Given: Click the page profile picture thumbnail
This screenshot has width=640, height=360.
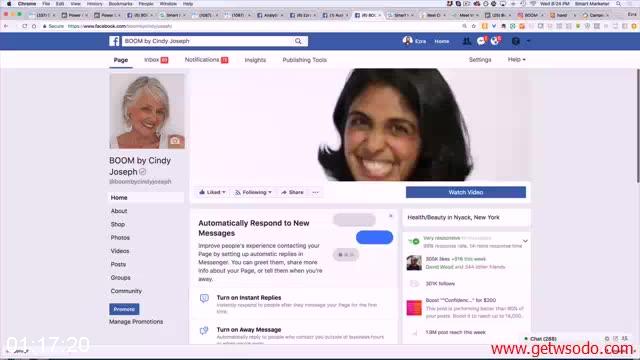Looking at the screenshot, I should 147,111.
